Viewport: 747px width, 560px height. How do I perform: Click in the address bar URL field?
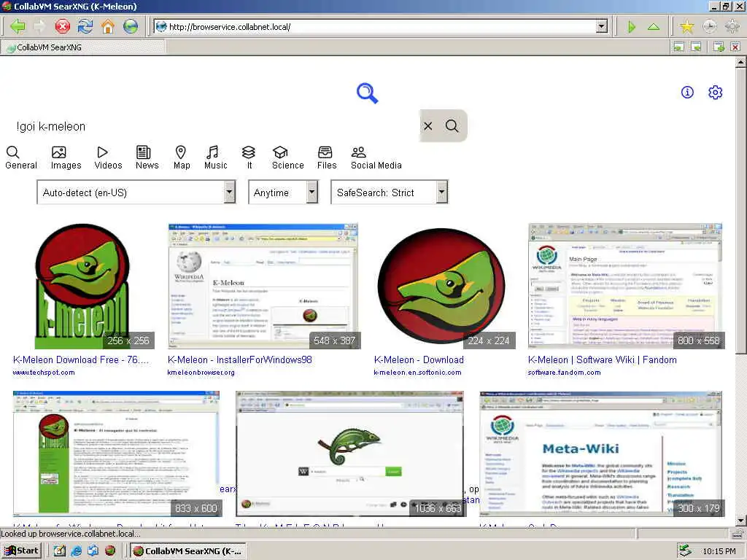(376, 27)
